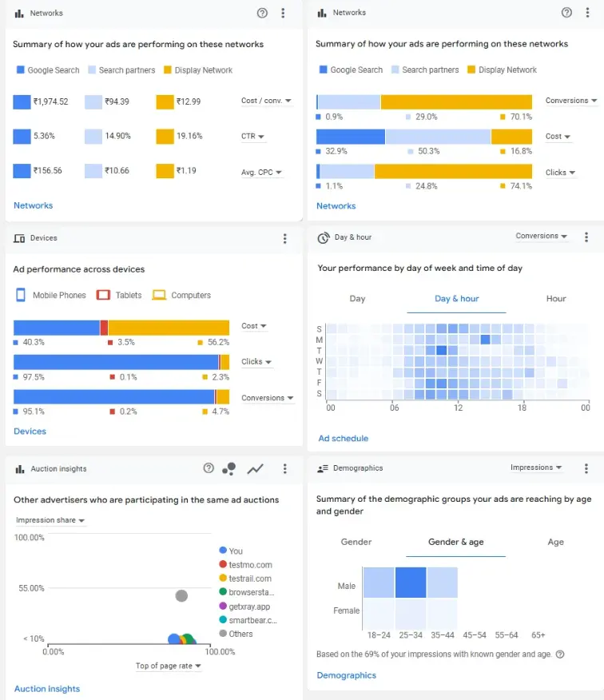The image size is (604, 700).
Task: Open Impressions dropdown on Demographics card
Action: coord(536,467)
